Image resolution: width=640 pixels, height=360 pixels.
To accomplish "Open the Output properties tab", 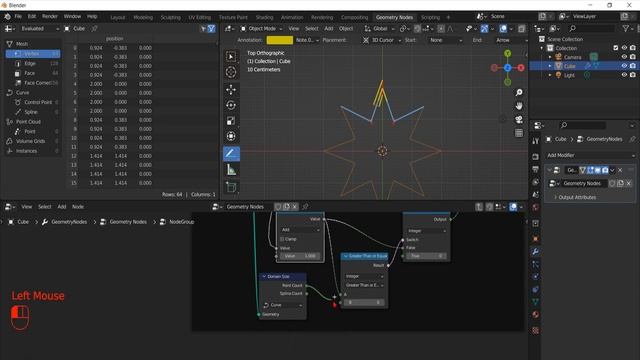I will (x=536, y=169).
